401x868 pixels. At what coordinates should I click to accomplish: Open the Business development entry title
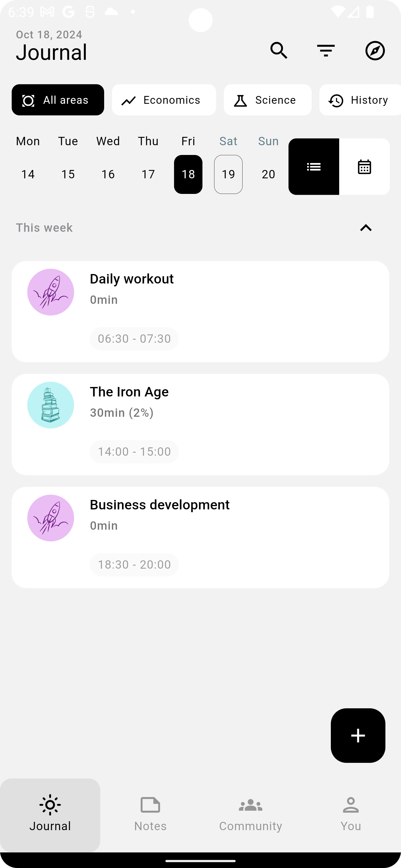tap(160, 505)
